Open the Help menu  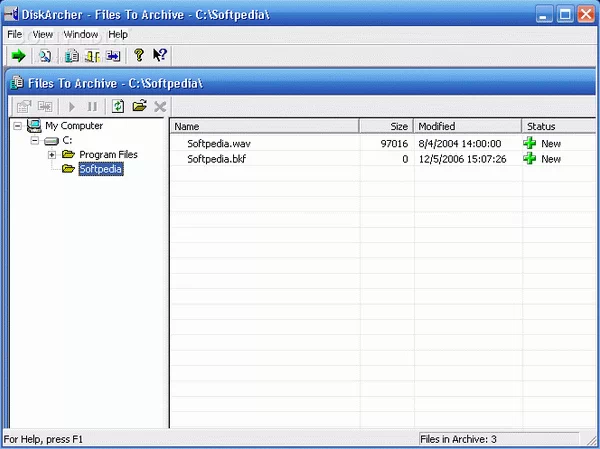point(118,34)
